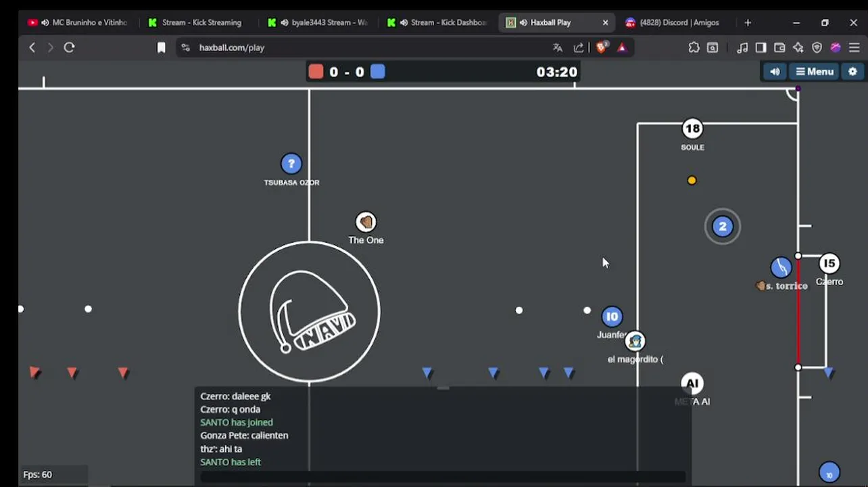Click The One player avatar
Screen dimensions: 868x487
coord(366,222)
